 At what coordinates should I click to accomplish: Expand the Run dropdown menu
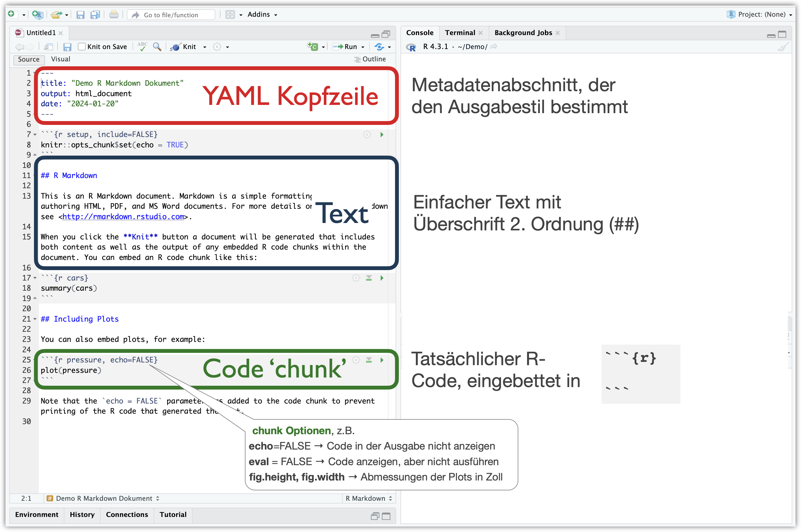363,47
